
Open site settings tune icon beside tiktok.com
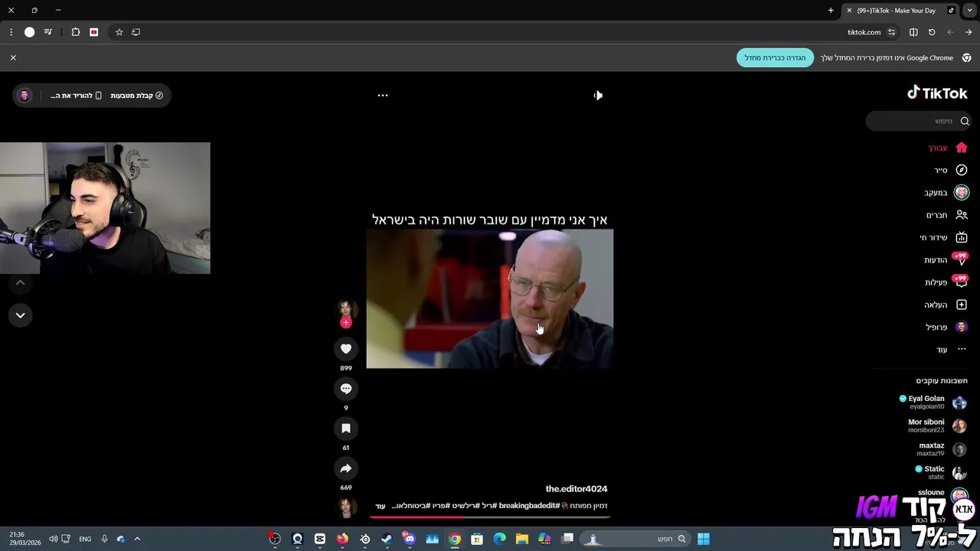(x=891, y=32)
